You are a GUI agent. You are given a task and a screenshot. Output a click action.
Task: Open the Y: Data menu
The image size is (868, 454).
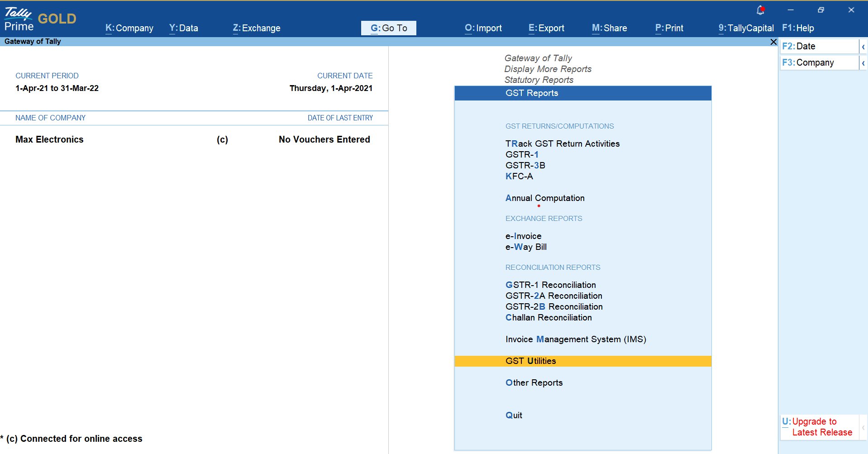coord(183,28)
